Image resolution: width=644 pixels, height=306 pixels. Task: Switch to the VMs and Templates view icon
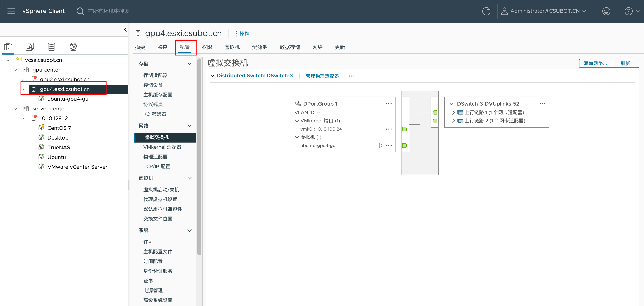coord(30,47)
